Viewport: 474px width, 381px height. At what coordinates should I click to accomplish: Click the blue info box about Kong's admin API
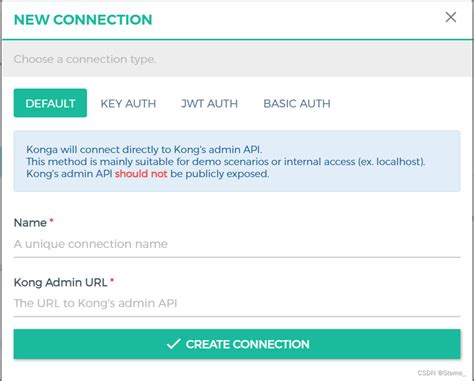(x=237, y=161)
